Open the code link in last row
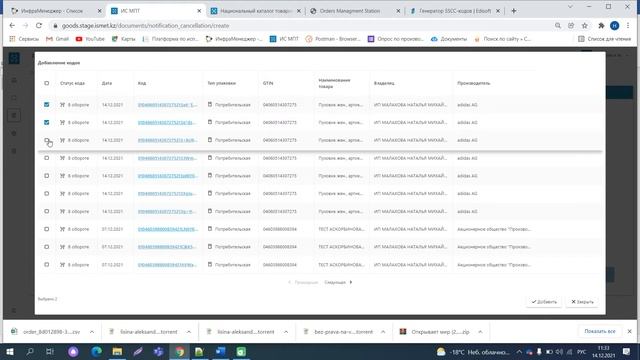 coord(167,265)
